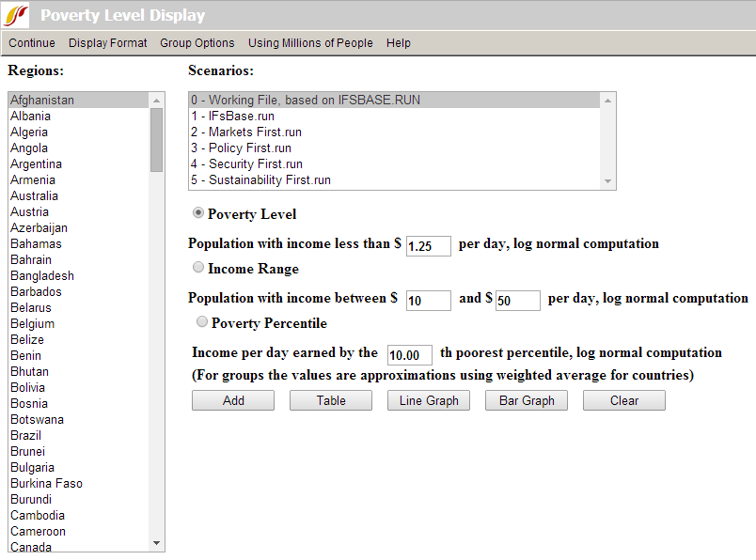The image size is (756, 560).
Task: Select the Income Range radio option
Action: [x=198, y=268]
